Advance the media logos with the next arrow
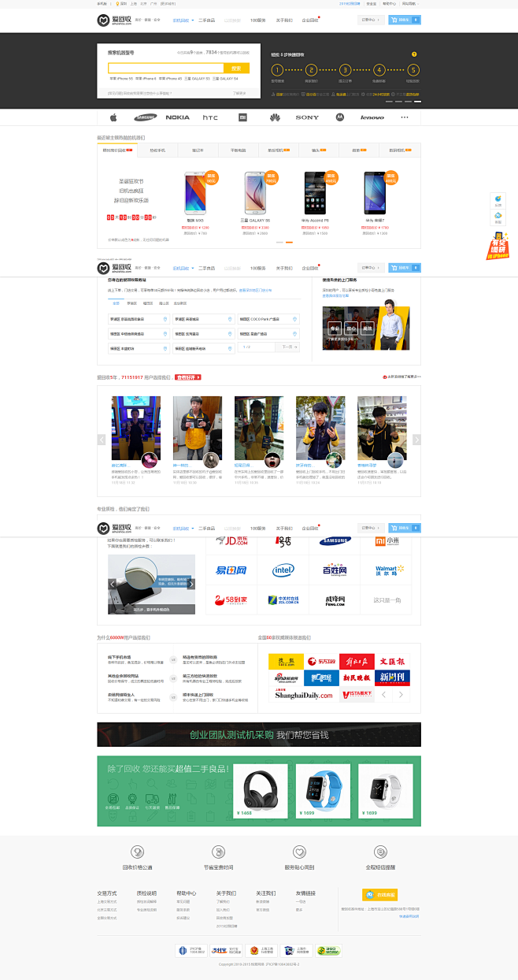Image resolution: width=518 pixels, height=980 pixels. 401,695
